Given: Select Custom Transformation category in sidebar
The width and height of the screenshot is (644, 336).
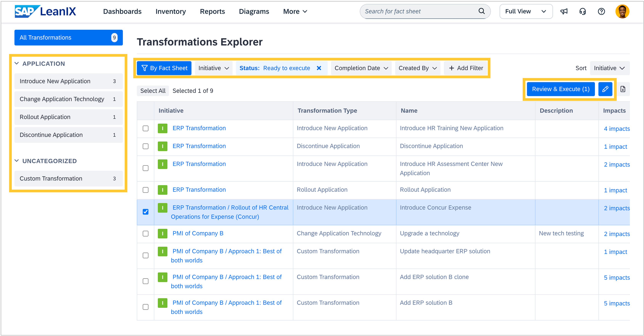Looking at the screenshot, I should 68,178.
